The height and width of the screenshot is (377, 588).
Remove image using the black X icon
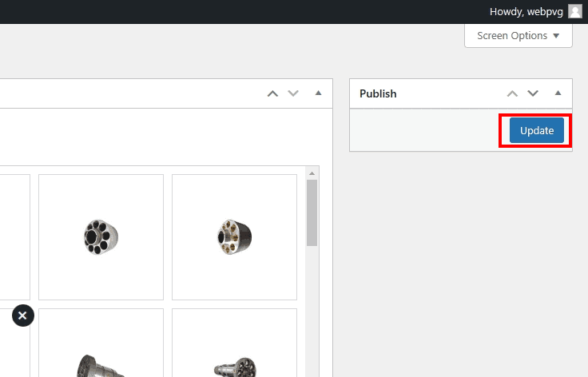tap(22, 315)
